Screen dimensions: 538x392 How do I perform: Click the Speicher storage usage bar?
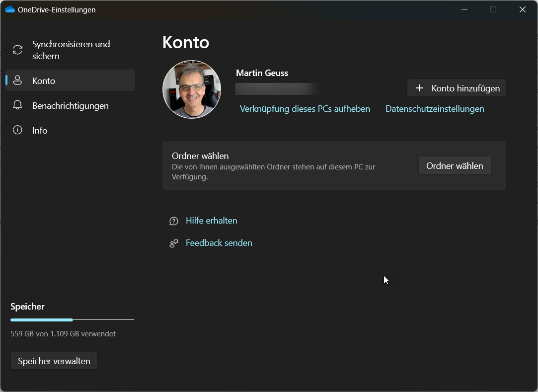tap(72, 319)
